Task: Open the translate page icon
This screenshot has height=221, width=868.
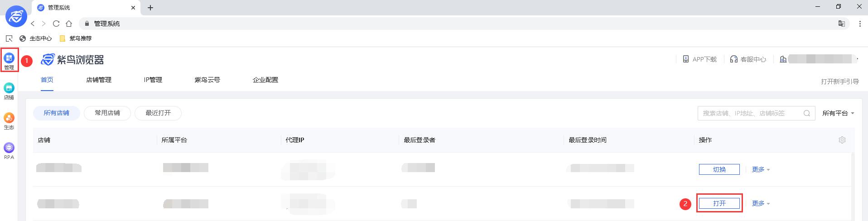Action: click(x=841, y=24)
